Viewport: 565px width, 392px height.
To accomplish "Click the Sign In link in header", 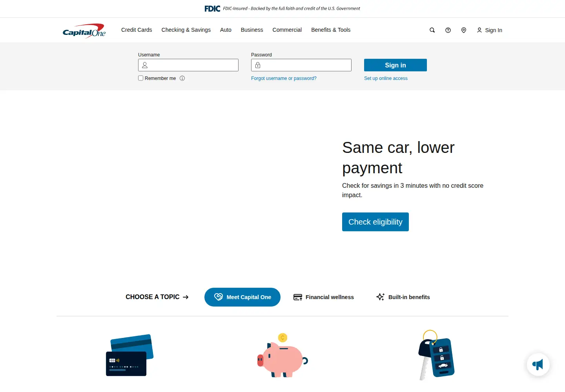I will 489,30.
